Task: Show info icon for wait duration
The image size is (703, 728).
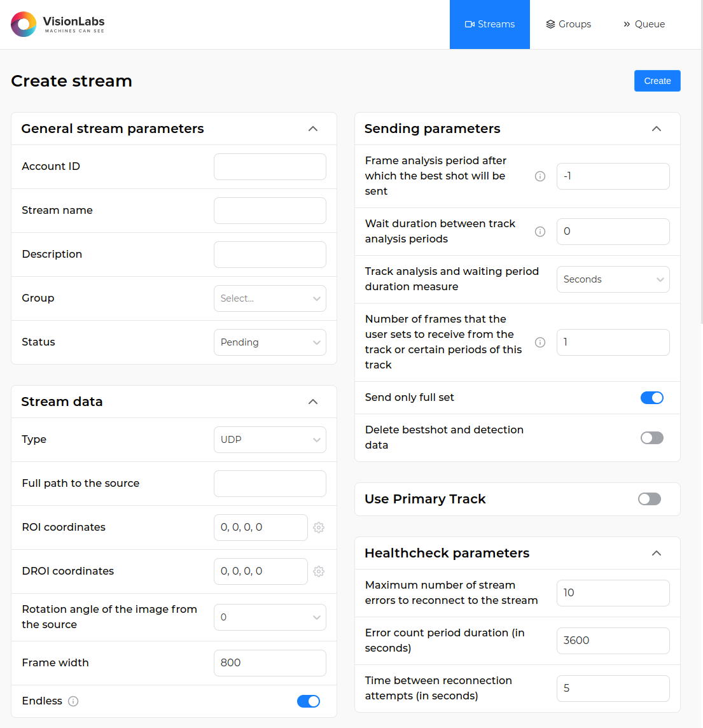Action: [540, 232]
